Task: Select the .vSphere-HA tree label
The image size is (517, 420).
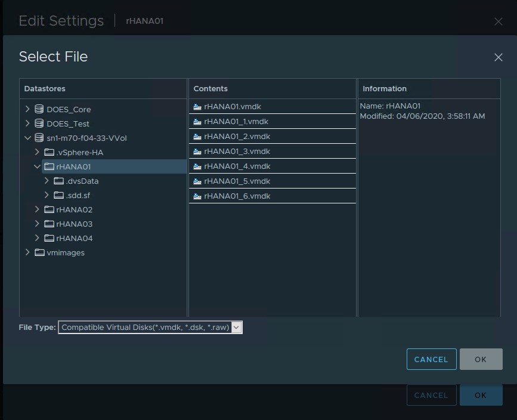Action: click(x=79, y=152)
